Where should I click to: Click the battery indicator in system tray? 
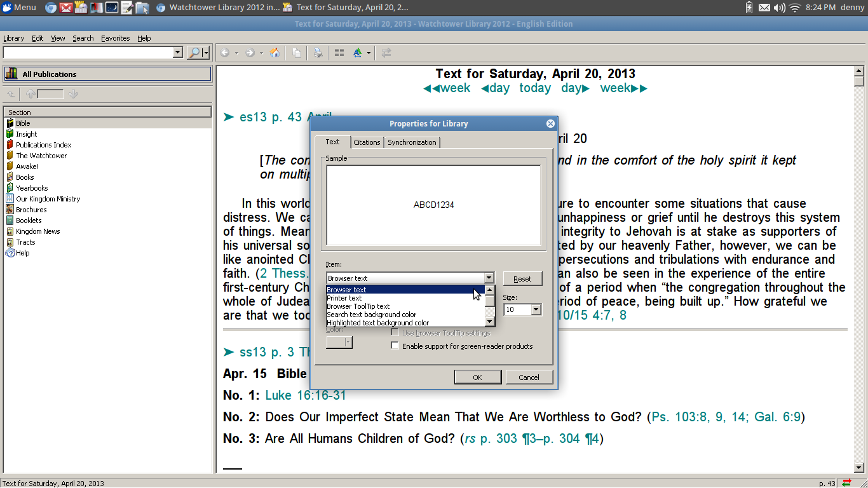click(749, 8)
